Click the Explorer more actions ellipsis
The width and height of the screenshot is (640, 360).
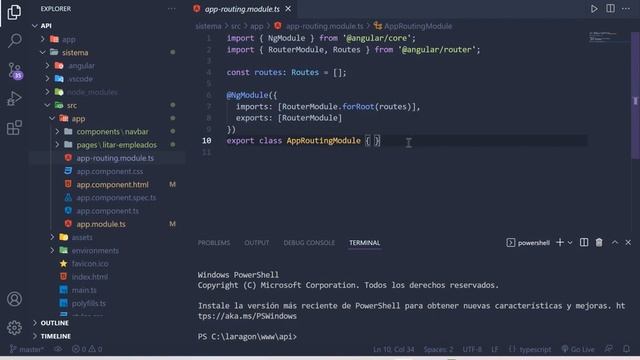pyautogui.click(x=172, y=9)
